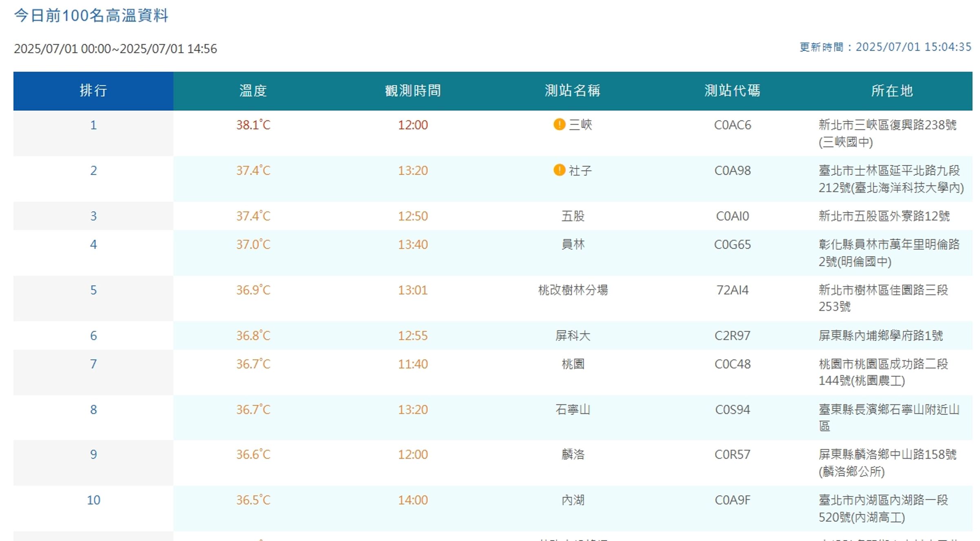The width and height of the screenshot is (980, 541).
Task: Click station name 屏科大
Action: pyautogui.click(x=573, y=336)
